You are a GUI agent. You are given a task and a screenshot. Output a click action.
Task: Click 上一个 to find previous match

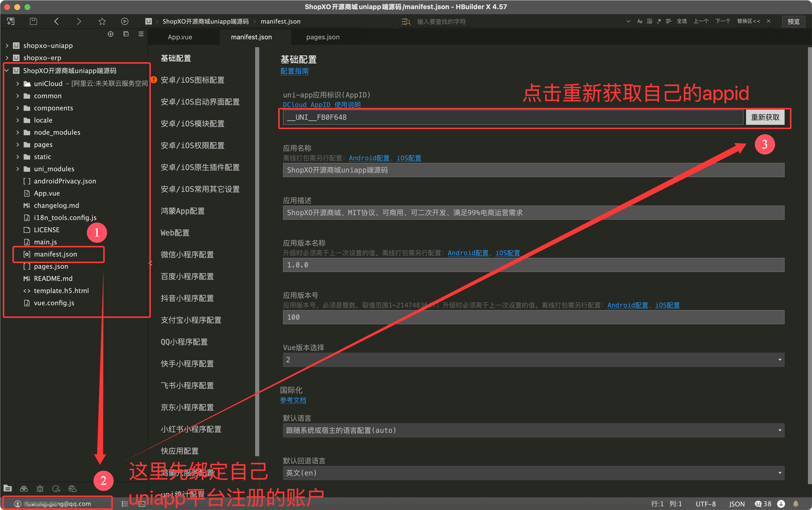coord(701,21)
